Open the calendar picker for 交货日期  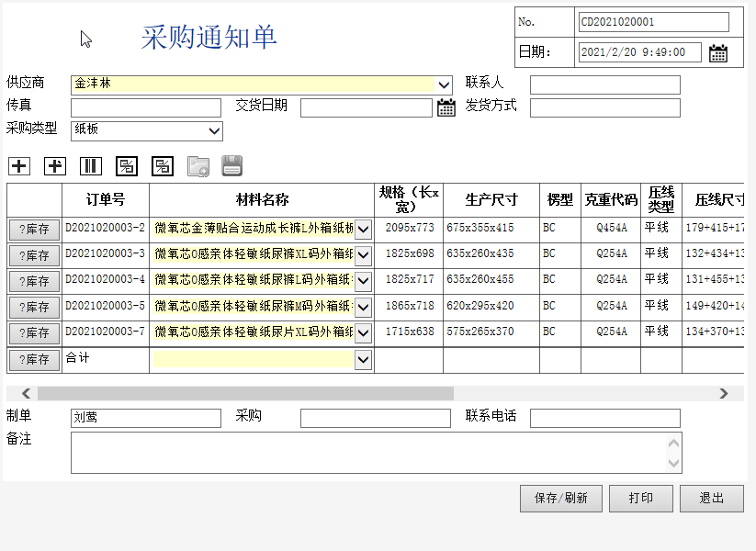point(446,107)
